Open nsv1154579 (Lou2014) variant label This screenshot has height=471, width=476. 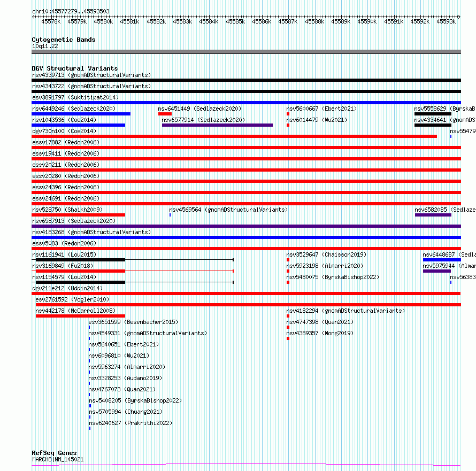click(x=64, y=277)
